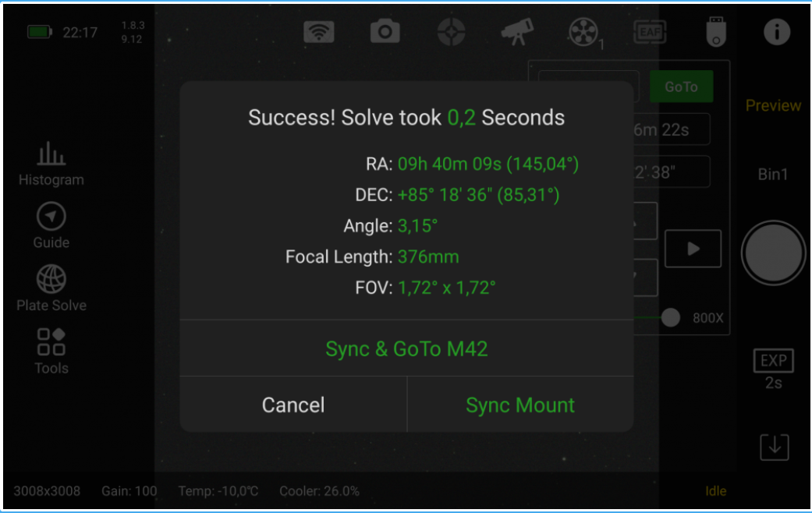Switch the Preview capture mode
Image resolution: width=812 pixels, height=513 pixels.
pyautogui.click(x=773, y=105)
